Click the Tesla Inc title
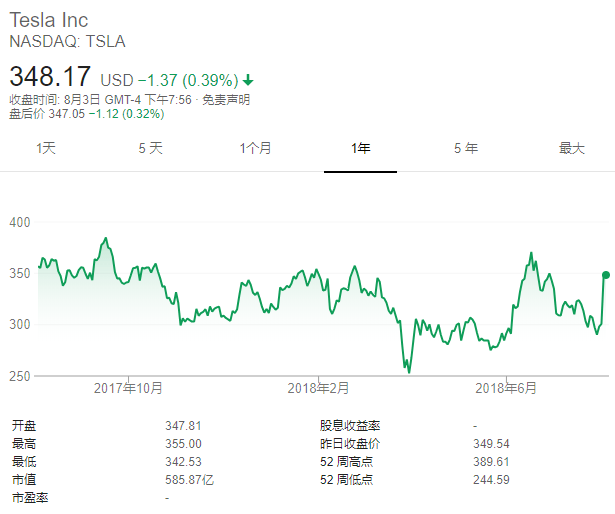This screenshot has width=615, height=514. (x=49, y=20)
